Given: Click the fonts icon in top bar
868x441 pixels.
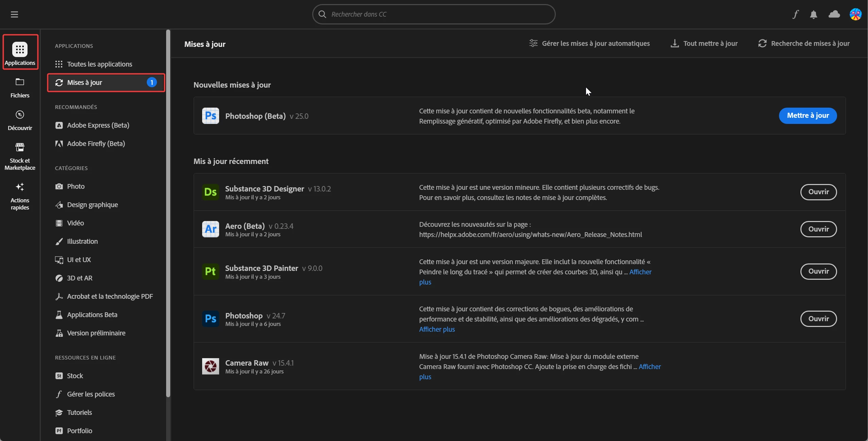Looking at the screenshot, I should click(x=796, y=14).
